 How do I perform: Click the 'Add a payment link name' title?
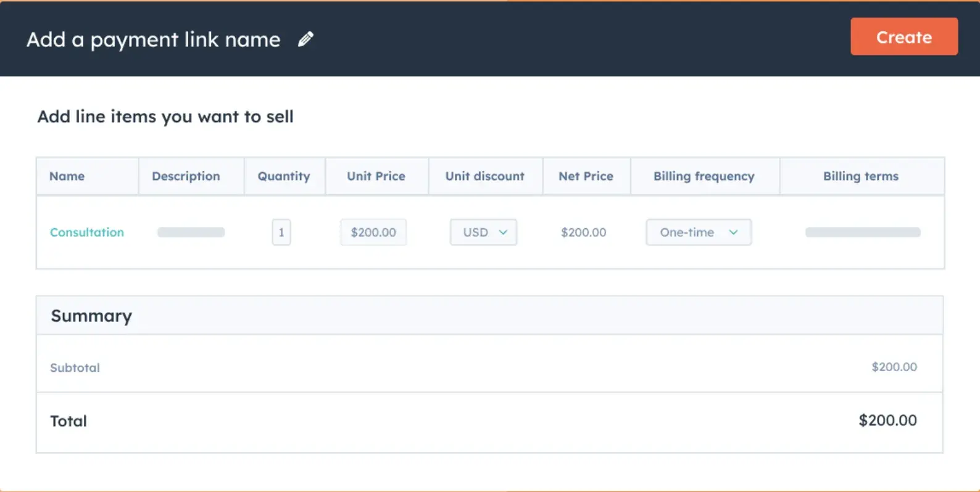tap(154, 39)
